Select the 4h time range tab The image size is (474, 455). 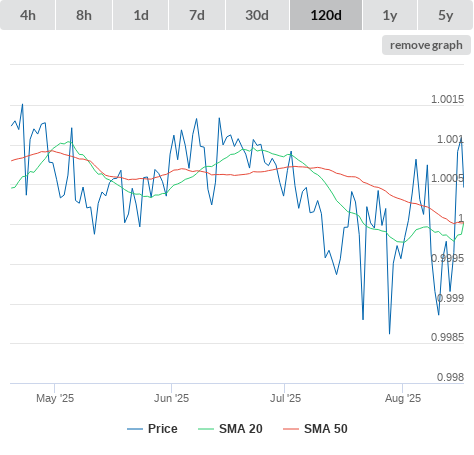[28, 15]
